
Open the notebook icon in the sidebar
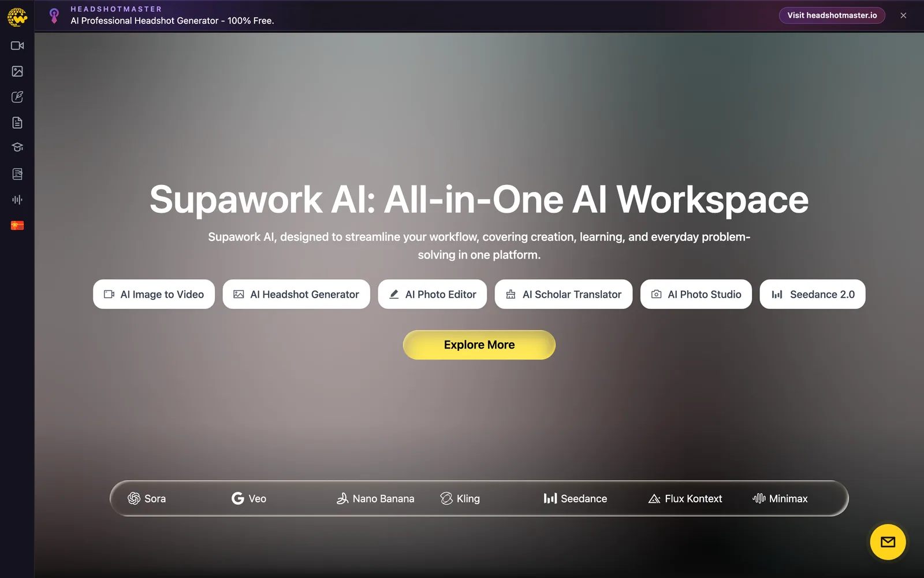tap(17, 174)
